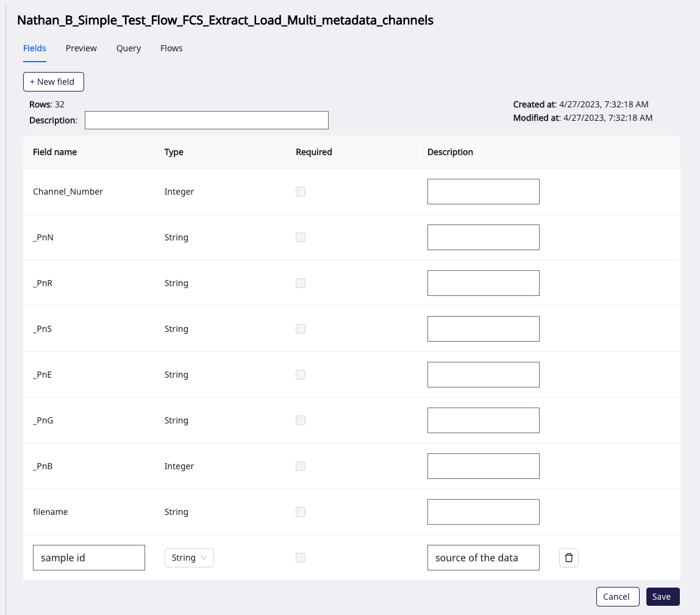Mark _PnG field as required

[x=301, y=420]
